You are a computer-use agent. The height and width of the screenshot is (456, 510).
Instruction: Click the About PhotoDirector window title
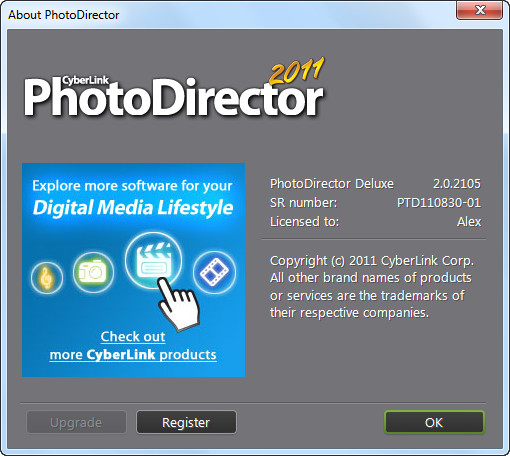[x=64, y=15]
